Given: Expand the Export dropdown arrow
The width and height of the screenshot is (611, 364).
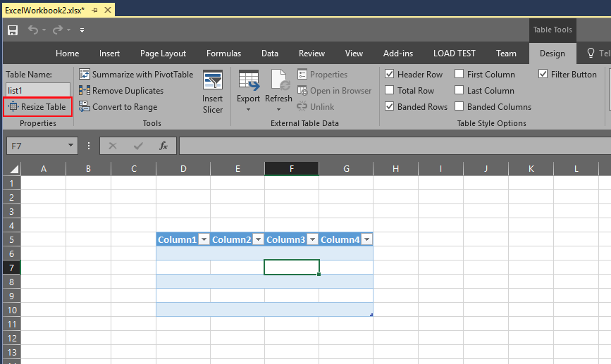Looking at the screenshot, I should click(248, 110).
